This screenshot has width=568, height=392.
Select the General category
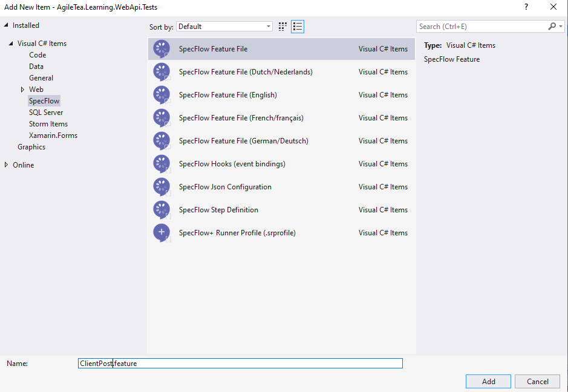[41, 78]
